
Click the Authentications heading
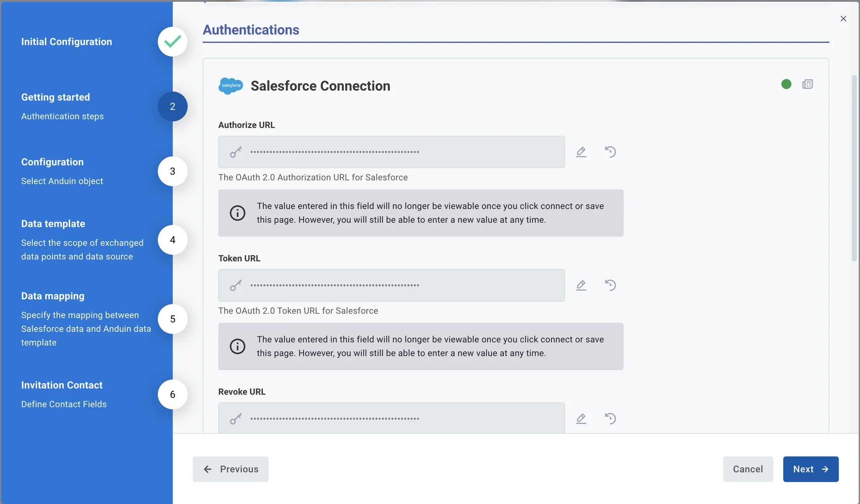pos(251,30)
